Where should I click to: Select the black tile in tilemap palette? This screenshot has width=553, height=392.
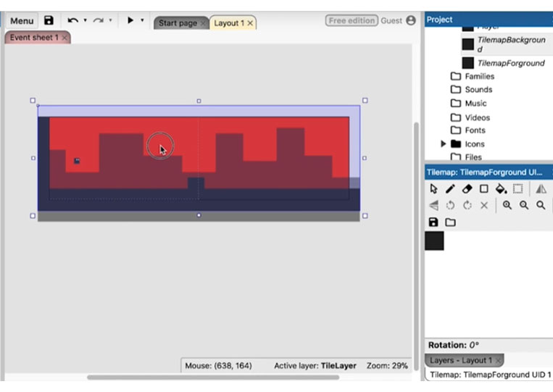(x=434, y=241)
